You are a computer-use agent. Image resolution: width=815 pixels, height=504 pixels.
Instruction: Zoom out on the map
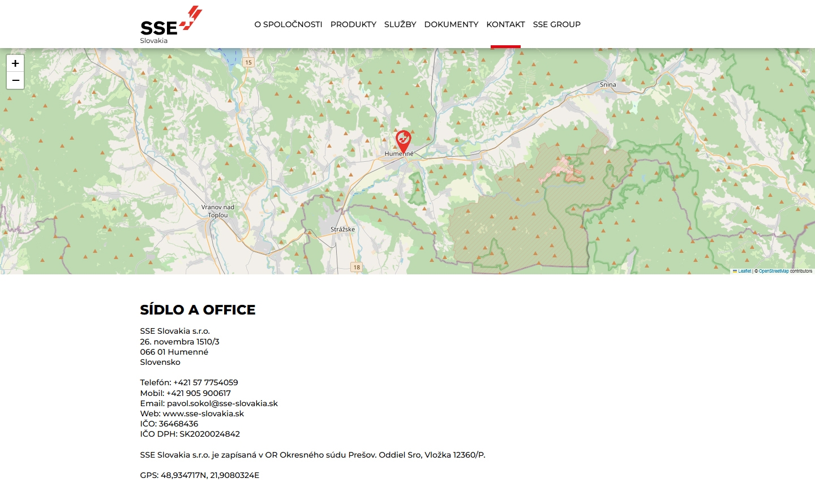[x=15, y=81]
